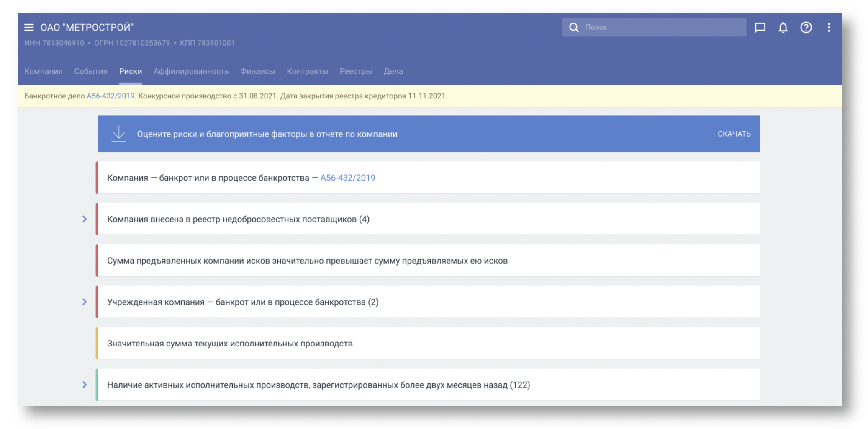This screenshot has height=429, width=868.
Task: Expand the Учрежденная компания банкрот row
Action: pos(85,302)
